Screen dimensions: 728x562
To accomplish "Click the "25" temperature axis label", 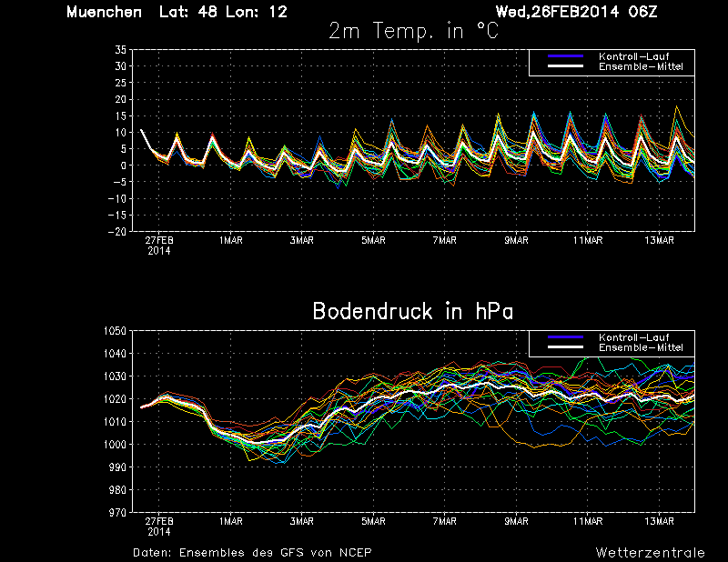I will click(120, 83).
